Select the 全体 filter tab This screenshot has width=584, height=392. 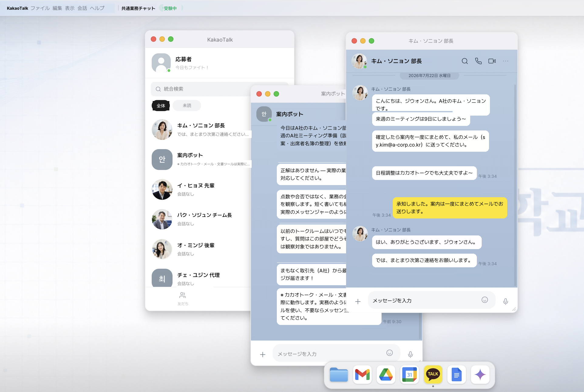(161, 106)
